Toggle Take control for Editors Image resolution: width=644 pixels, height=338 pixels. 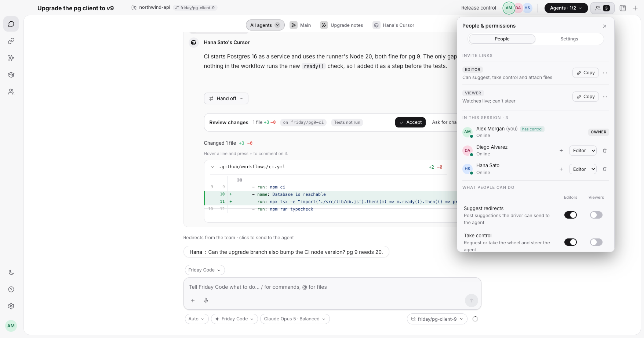click(570, 242)
